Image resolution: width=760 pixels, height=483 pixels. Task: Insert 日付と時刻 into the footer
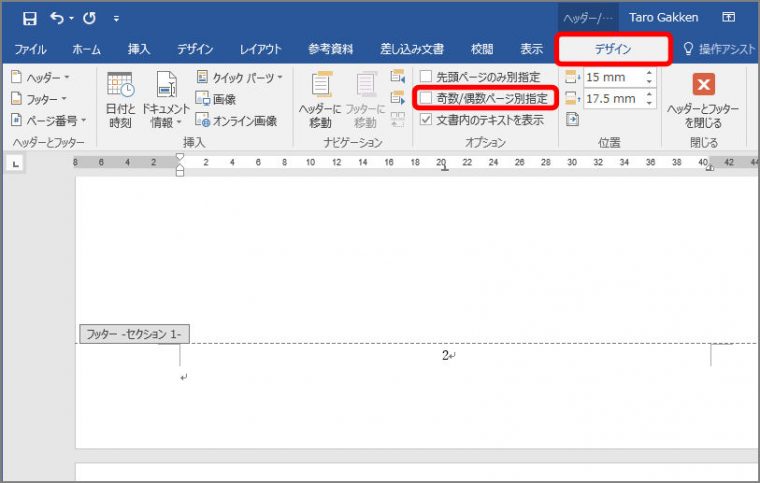point(120,100)
